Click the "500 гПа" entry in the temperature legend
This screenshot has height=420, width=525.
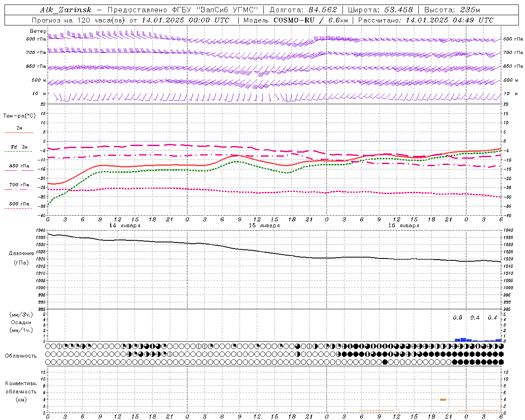[19, 204]
